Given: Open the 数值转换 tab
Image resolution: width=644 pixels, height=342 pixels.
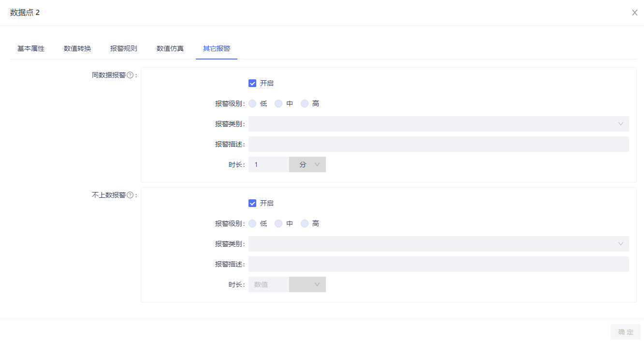Looking at the screenshot, I should pos(77,48).
